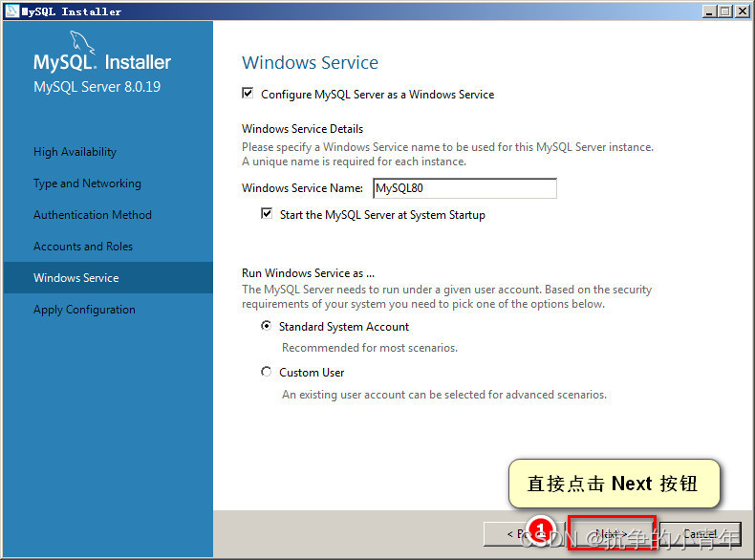Choose the Custom User radio button
Screen dimensions: 755x560
(266, 372)
